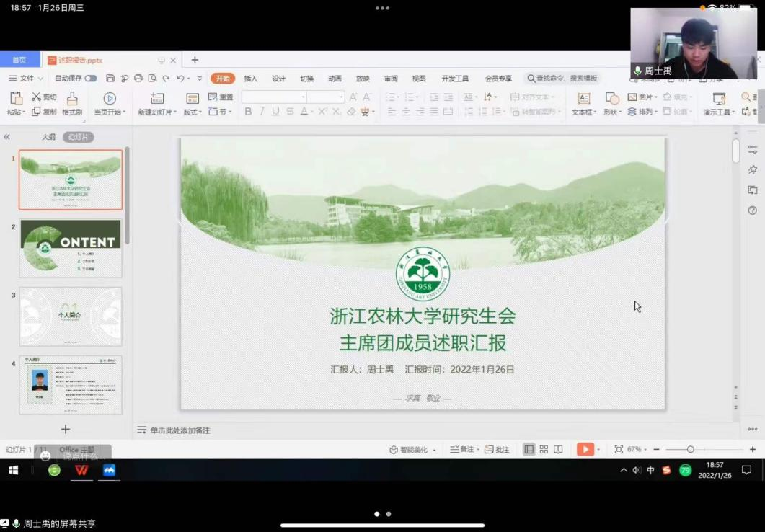This screenshot has width=765, height=532.
Task: Toggle the Auto Save (自动保存) switch
Action: pos(91,78)
